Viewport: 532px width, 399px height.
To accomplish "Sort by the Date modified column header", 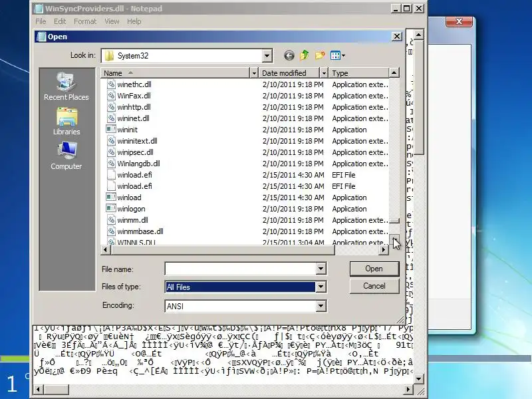I will coord(289,73).
